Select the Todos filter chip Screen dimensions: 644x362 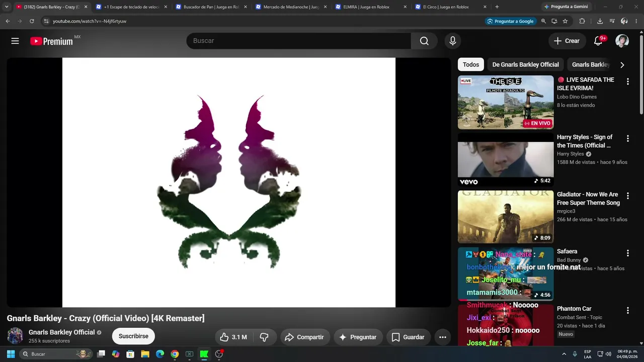(471, 64)
